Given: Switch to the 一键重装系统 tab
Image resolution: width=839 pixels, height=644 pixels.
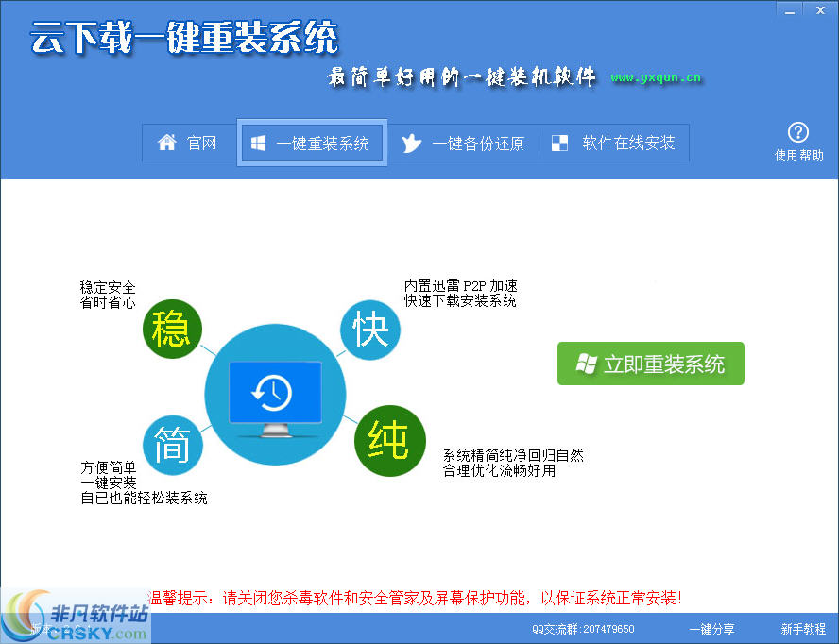Looking at the screenshot, I should click(312, 143).
